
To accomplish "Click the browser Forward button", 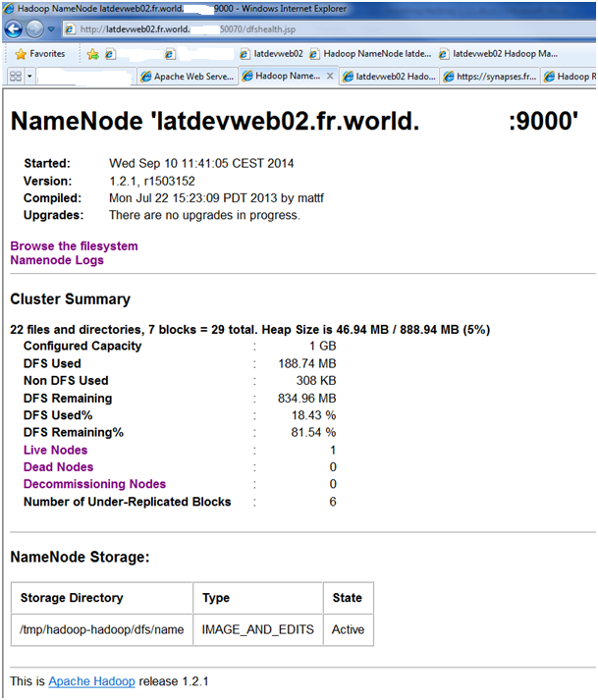I will [x=37, y=29].
